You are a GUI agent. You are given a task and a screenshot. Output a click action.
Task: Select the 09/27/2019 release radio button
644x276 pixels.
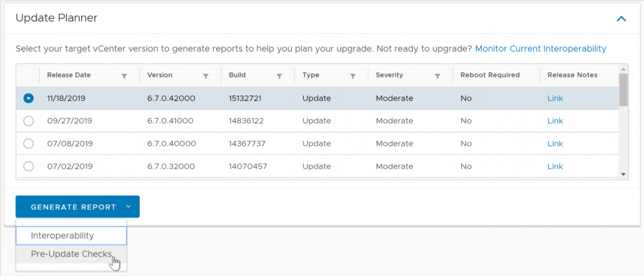point(28,121)
